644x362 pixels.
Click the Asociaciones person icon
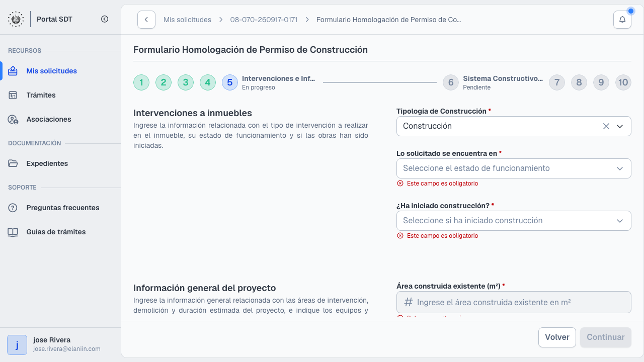tap(13, 119)
